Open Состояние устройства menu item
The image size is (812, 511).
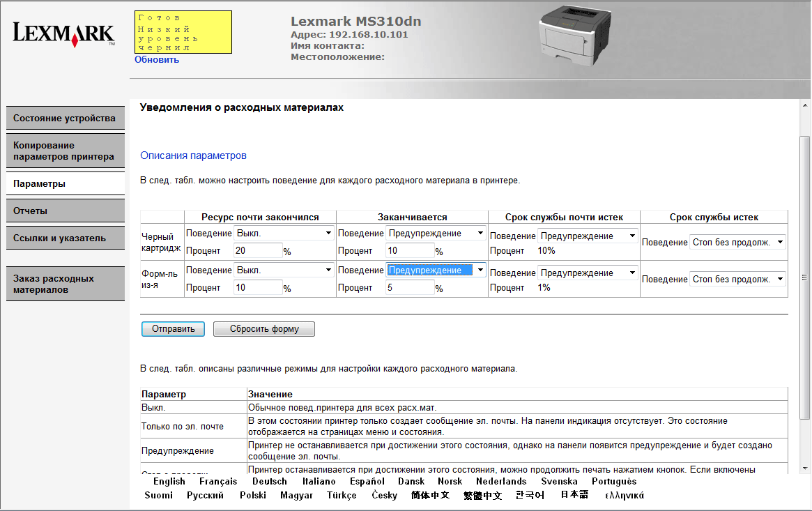(x=66, y=118)
